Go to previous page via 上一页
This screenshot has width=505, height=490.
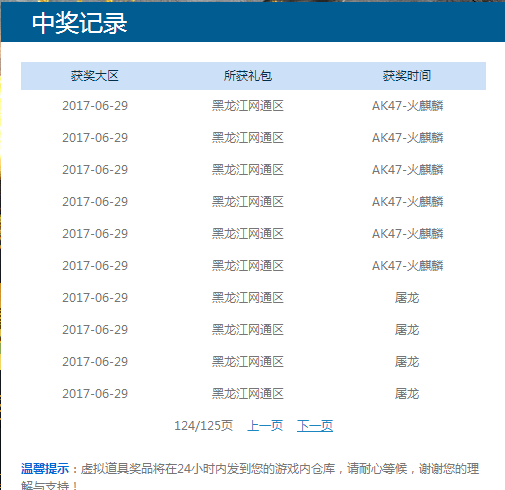click(265, 426)
